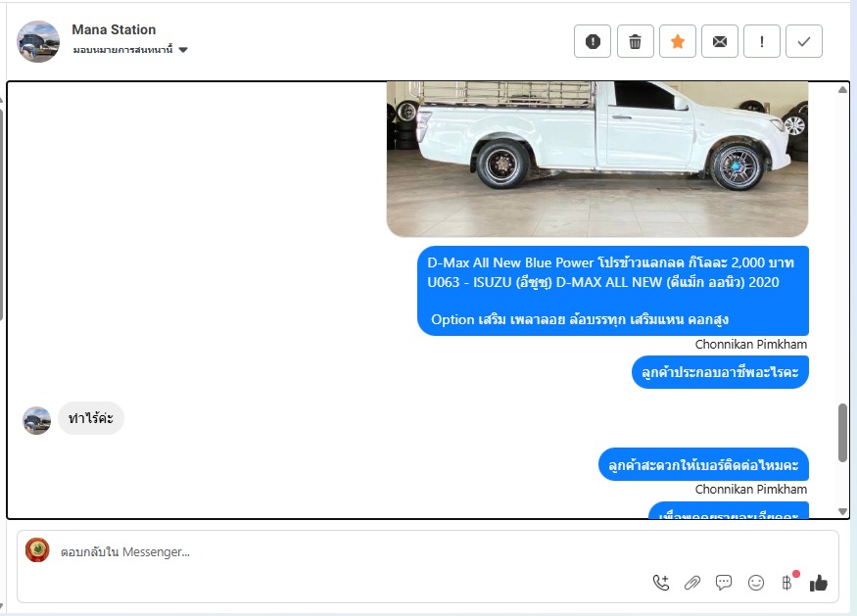Flag conversation with exclamation mark icon
Screen dimensions: 857x616
point(762,41)
